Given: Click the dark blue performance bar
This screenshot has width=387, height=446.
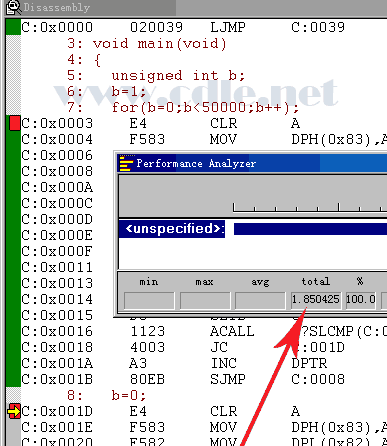Looking at the screenshot, I should (310, 229).
